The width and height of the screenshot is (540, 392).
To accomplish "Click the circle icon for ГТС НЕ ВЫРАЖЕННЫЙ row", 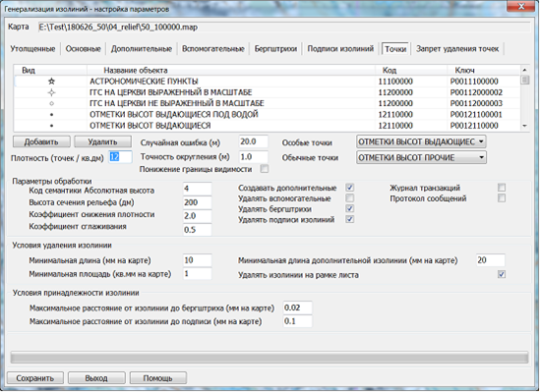I will pyautogui.click(x=52, y=103).
